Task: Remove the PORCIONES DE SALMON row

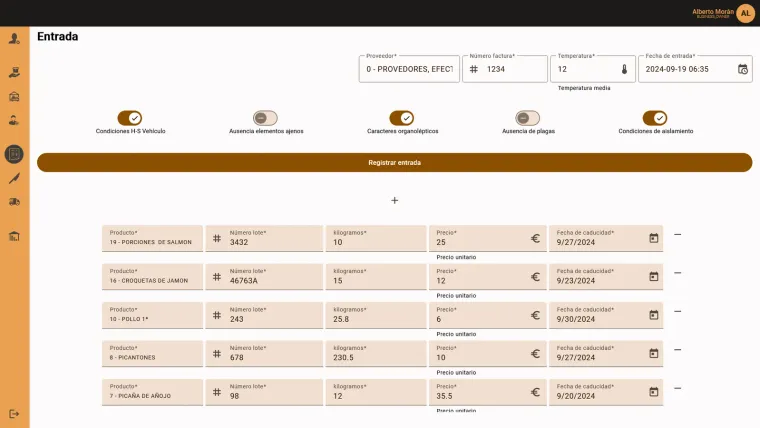Action: coord(678,235)
